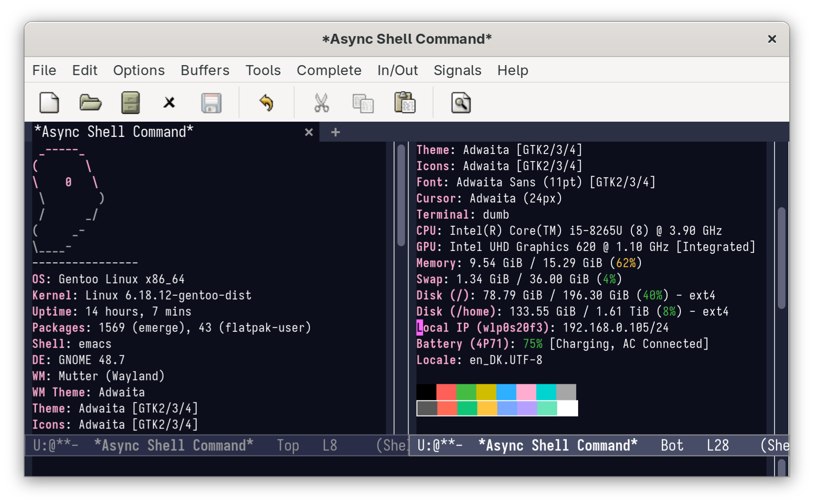This screenshot has height=504, width=814.
Task: Click the Swap usage line
Action: point(519,279)
